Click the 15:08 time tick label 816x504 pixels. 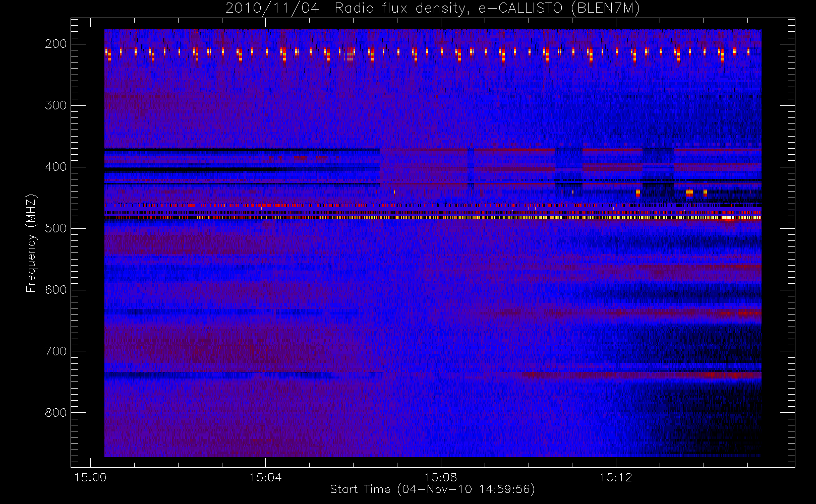441,477
